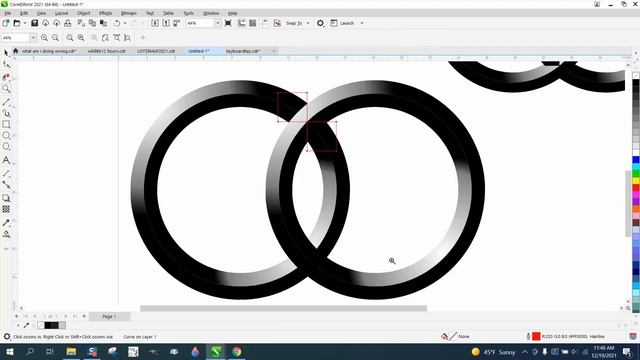Viewport: 640px width, 360px height.
Task: Select the Interactive Fill tool
Action: [x=6, y=234]
